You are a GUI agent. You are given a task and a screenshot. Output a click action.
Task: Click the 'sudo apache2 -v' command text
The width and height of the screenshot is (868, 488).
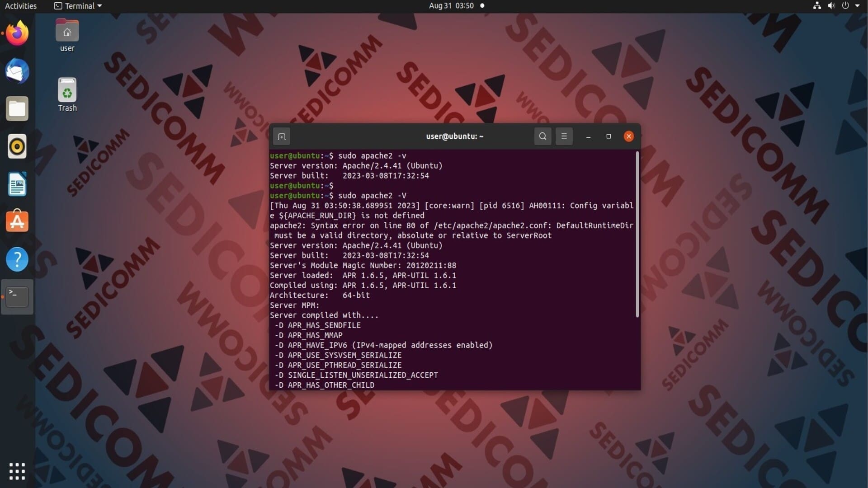[x=372, y=155]
